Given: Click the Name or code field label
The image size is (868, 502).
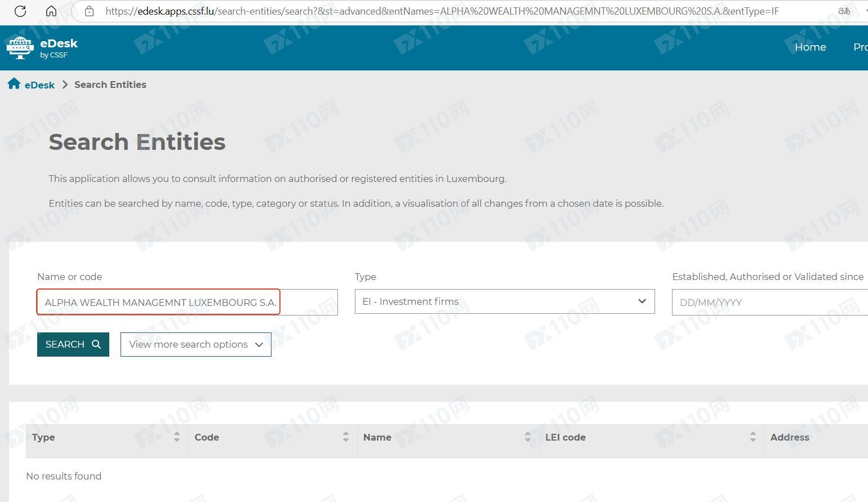Looking at the screenshot, I should pos(70,277).
